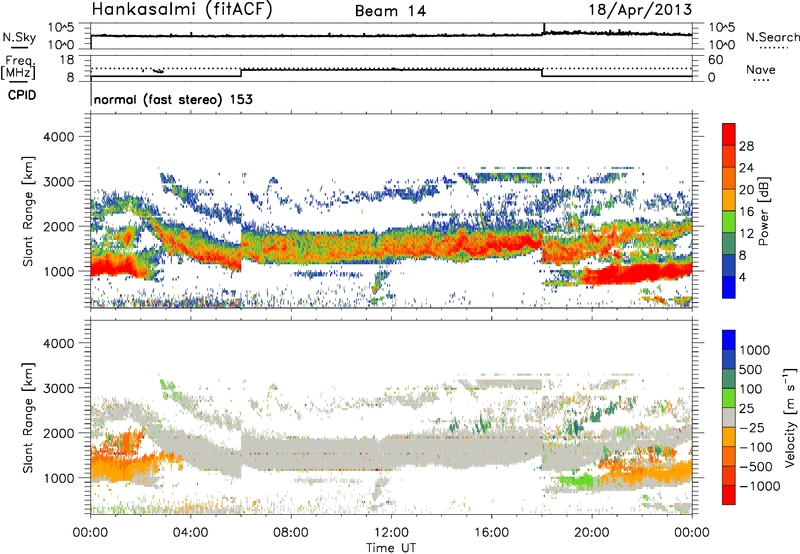Image resolution: width=800 pixels, height=554 pixels.
Task: Click the Beam 14 label
Action: pyautogui.click(x=390, y=11)
